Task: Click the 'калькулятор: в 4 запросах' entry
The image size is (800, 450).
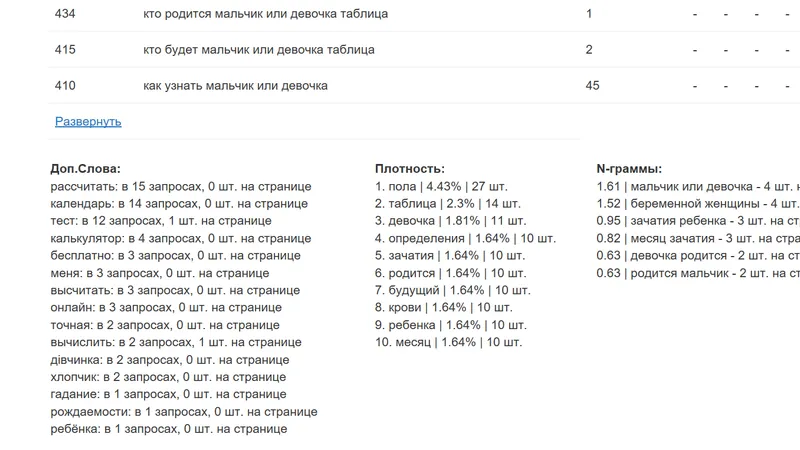Action: click(x=180, y=238)
